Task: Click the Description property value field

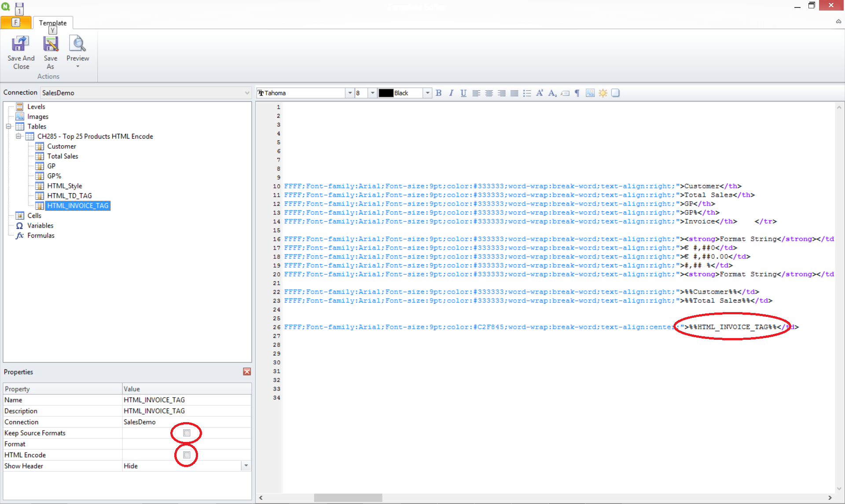Action: [187, 411]
